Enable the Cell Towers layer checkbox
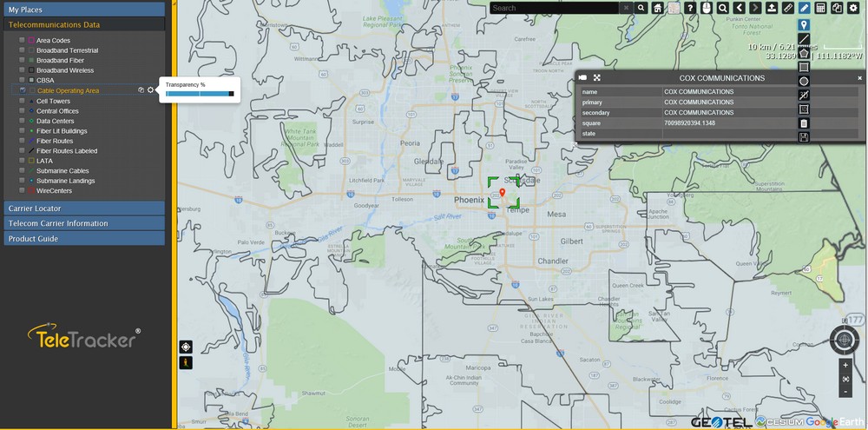The image size is (868, 430). pos(22,101)
